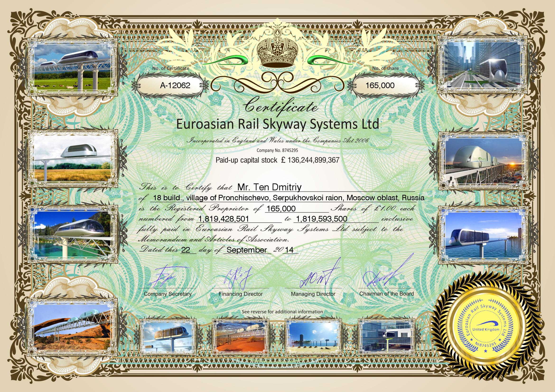This screenshot has width=555, height=392.
Task: Click Incorporated in England and Wales line
Action: coord(278,141)
